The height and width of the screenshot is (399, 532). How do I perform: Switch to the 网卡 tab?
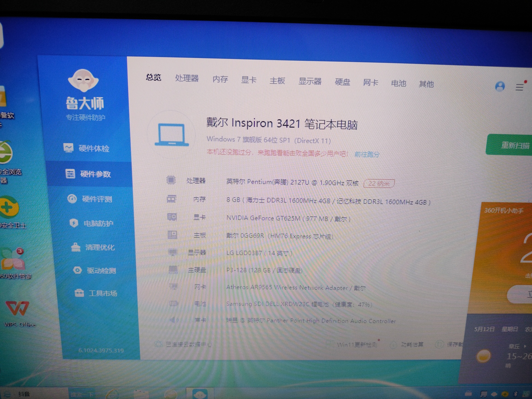pyautogui.click(x=370, y=83)
